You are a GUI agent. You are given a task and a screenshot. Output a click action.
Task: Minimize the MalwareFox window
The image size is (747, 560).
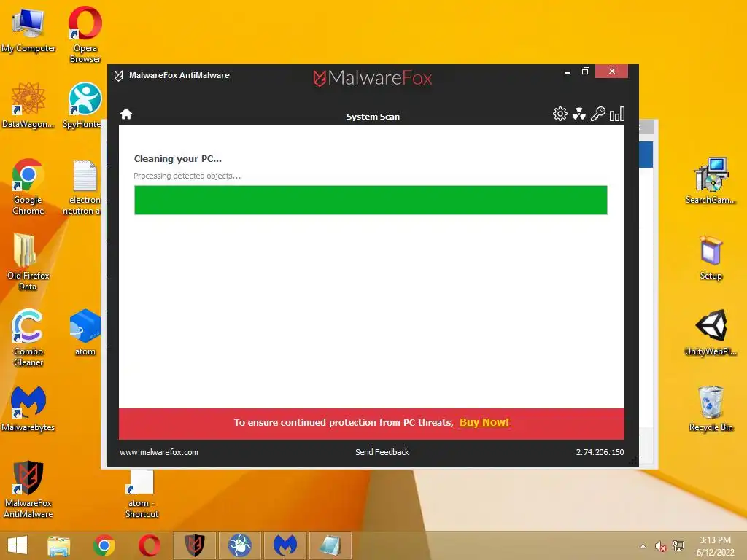pyautogui.click(x=568, y=71)
